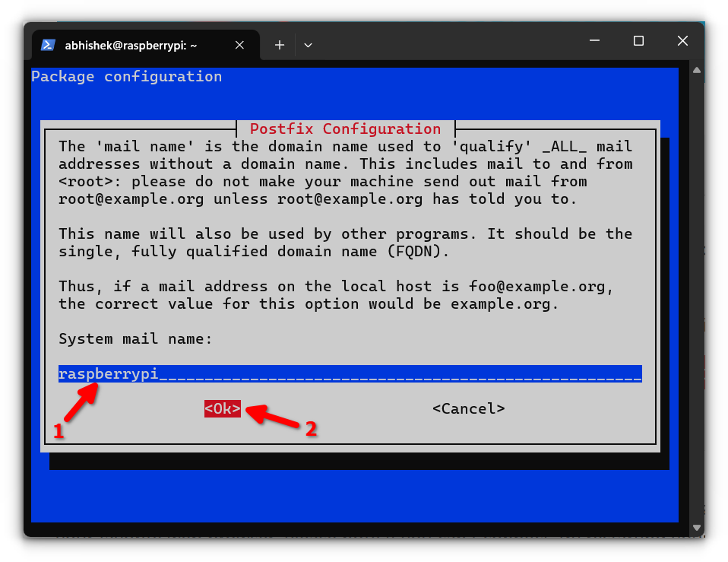Click the text 'foo@example.org,'
The image size is (728, 562).
pyautogui.click(x=541, y=287)
